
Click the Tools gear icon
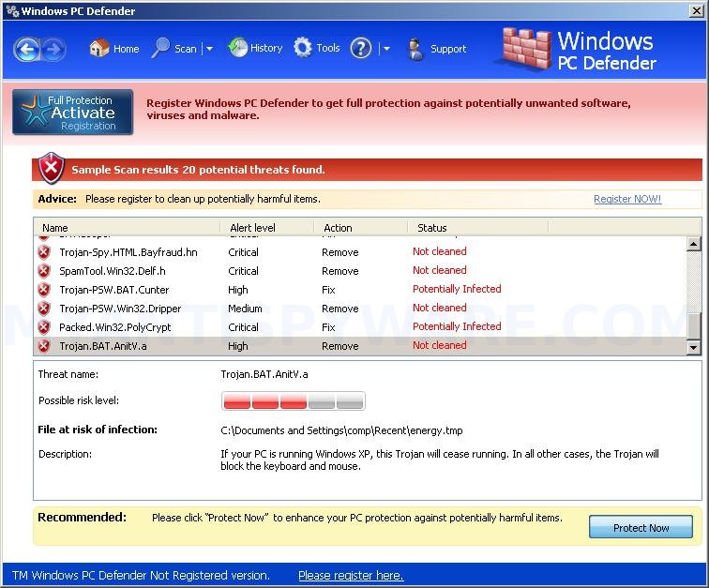303,48
